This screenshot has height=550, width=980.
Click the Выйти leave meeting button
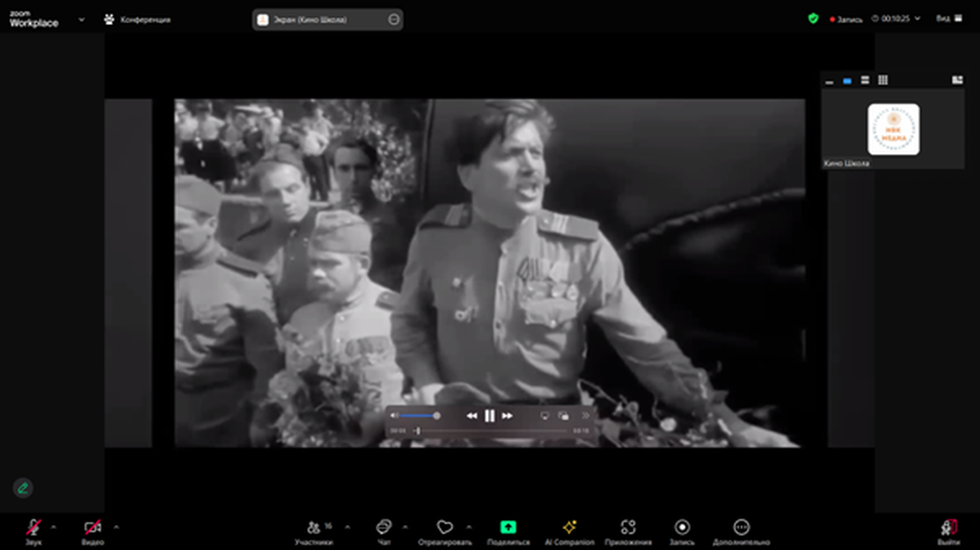coord(948,527)
